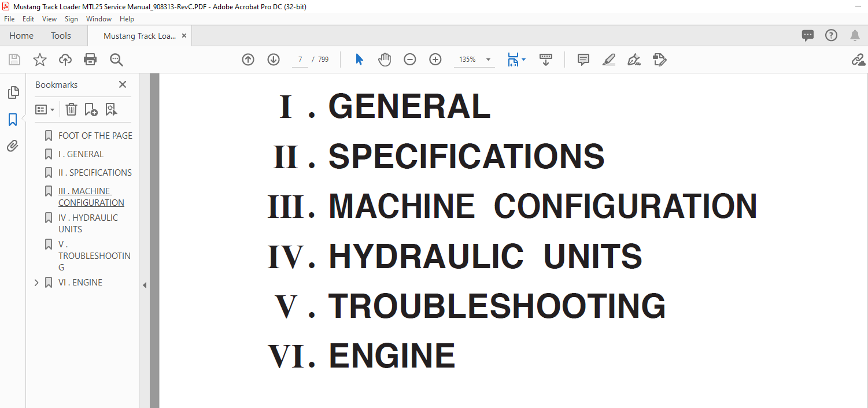Select the Highlight text pen tool
868x408 pixels.
pyautogui.click(x=608, y=60)
